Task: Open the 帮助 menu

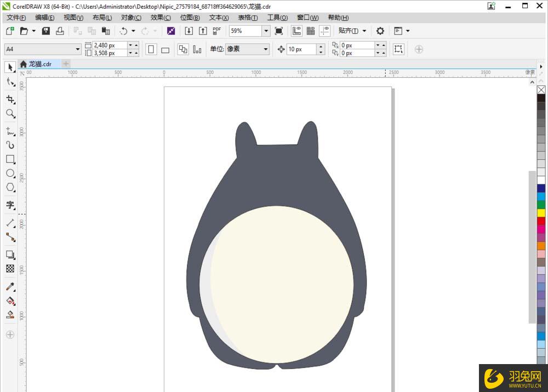Action: click(338, 18)
